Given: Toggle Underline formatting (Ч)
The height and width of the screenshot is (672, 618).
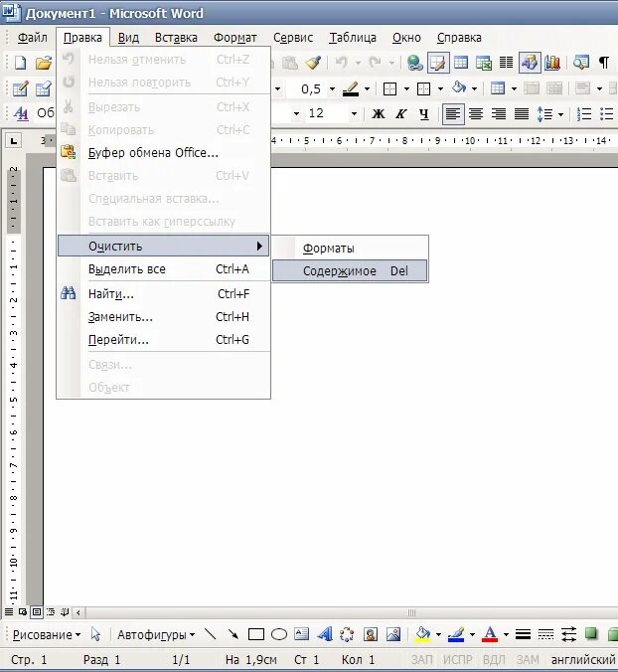Looking at the screenshot, I should click(424, 114).
